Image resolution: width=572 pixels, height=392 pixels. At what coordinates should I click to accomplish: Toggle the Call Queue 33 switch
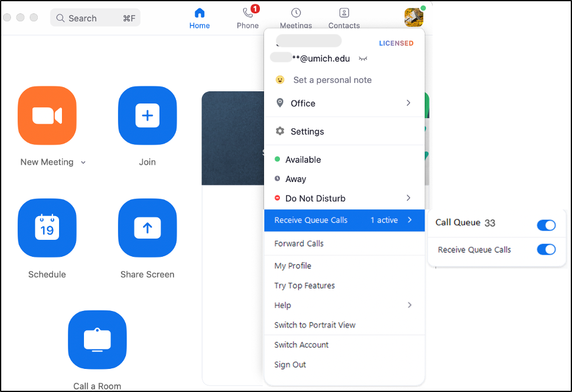coord(546,225)
